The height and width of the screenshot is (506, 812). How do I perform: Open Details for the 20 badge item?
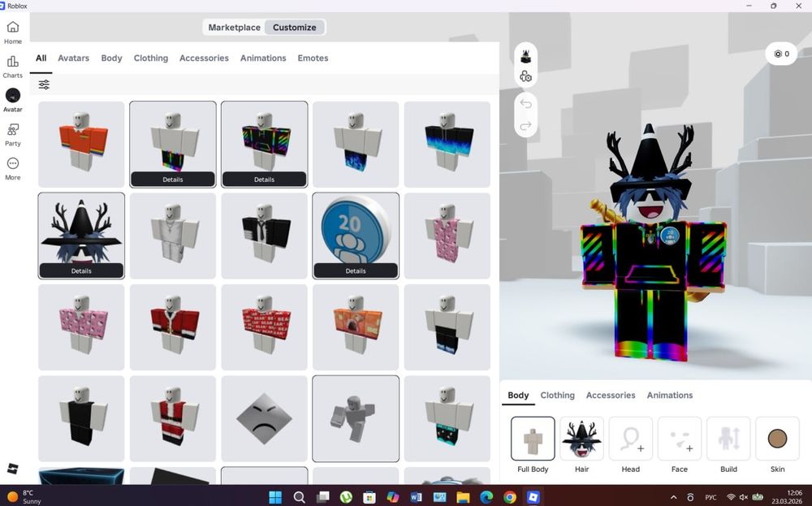[x=356, y=270]
